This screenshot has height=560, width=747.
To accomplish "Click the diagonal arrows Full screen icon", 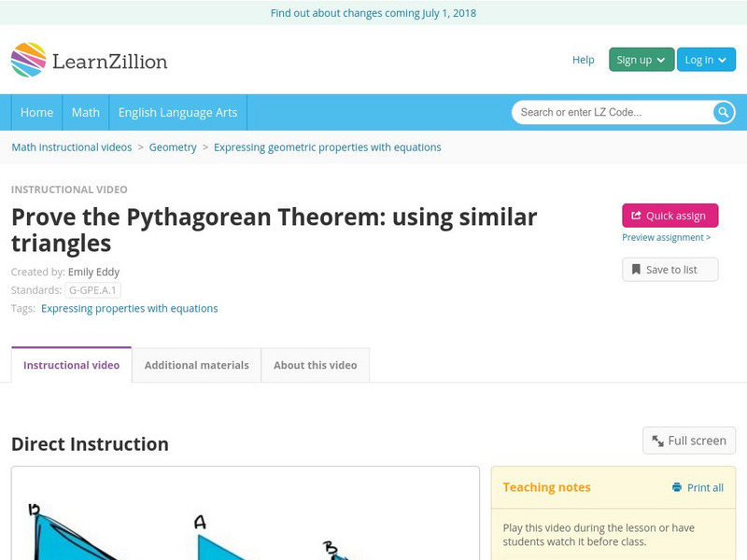I will coord(656,440).
